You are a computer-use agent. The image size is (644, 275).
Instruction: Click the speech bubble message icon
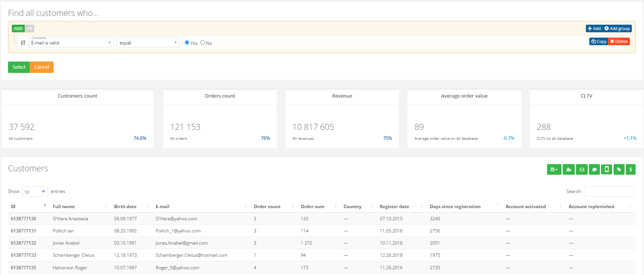pyautogui.click(x=594, y=169)
